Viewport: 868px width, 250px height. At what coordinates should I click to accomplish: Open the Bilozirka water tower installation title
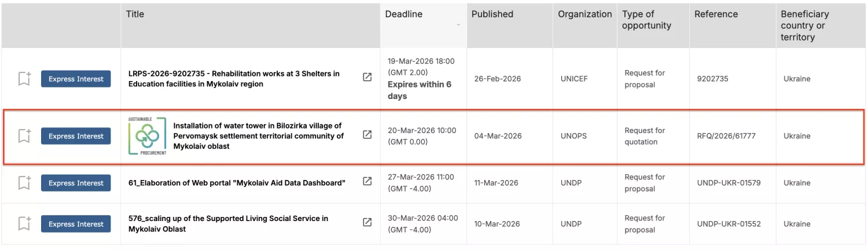pos(258,136)
